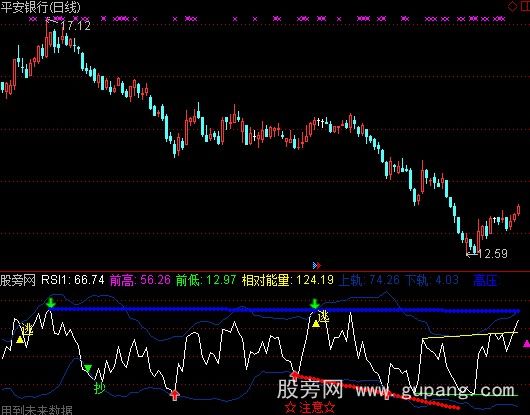Click the 相对能量: 124.19 value
The image size is (530, 415).
point(288,280)
